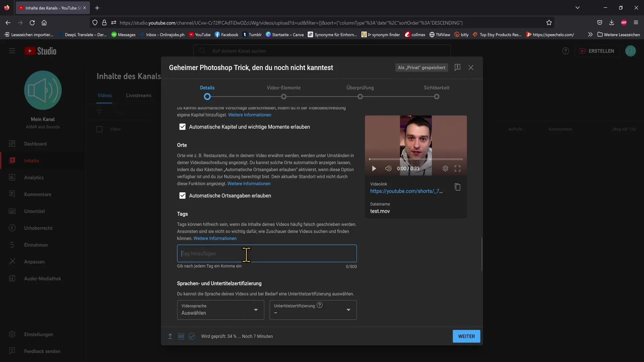List all tabs dropdown arrow

578,8
